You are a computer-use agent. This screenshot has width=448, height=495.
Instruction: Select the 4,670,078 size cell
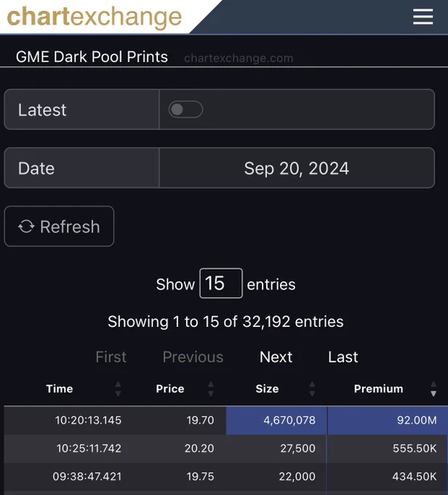tap(276, 420)
